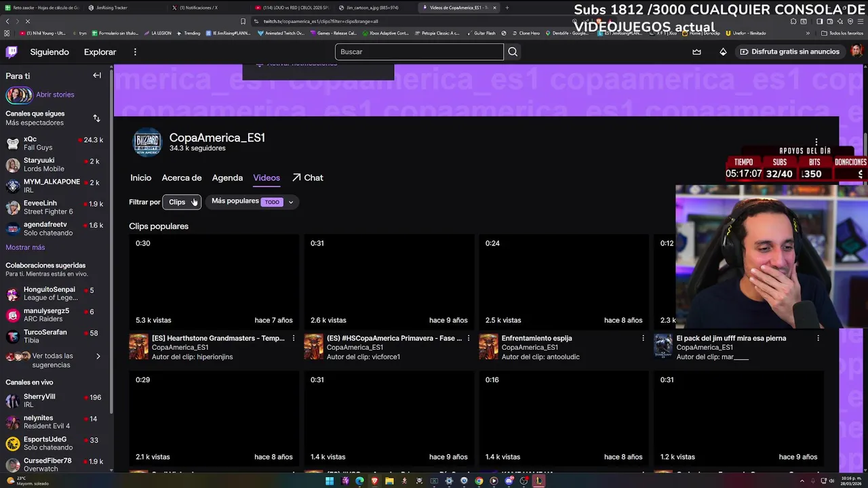Click the browser back arrow
Screen dimensions: 868x488
point(7,21)
